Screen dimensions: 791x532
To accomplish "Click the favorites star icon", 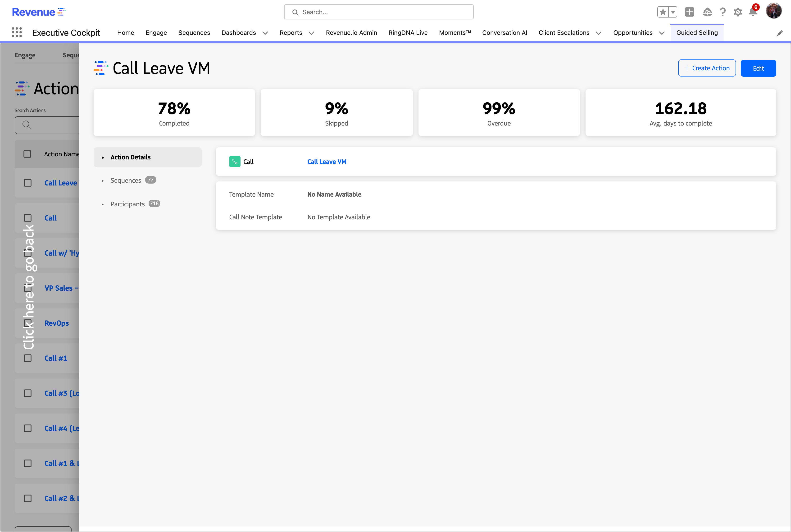I will tap(663, 12).
